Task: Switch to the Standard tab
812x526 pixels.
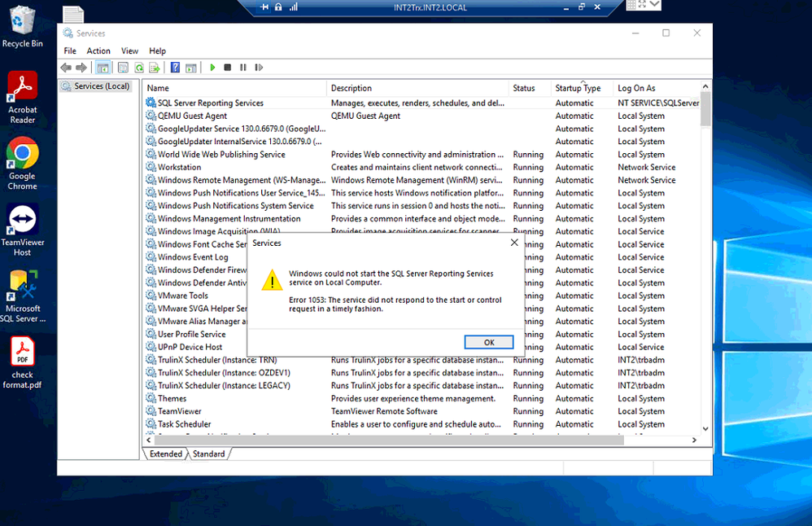Action: tap(209, 454)
